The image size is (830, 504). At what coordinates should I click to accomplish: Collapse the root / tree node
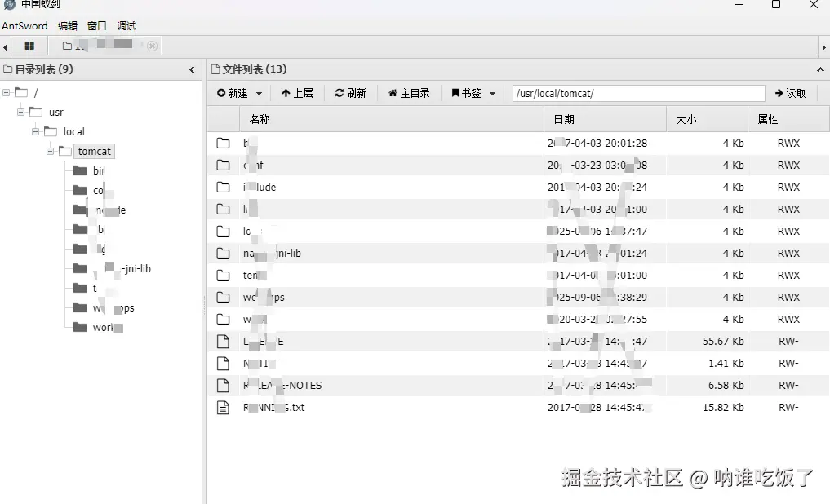(7, 92)
